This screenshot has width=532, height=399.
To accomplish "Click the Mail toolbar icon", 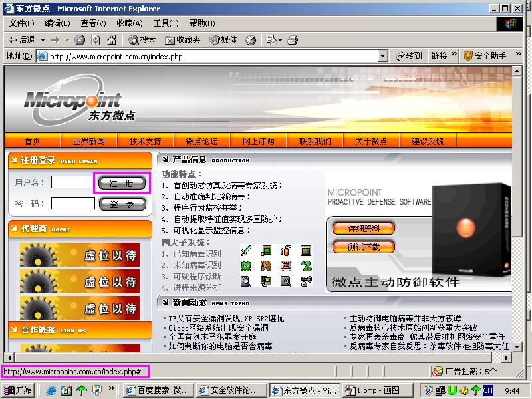I will pyautogui.click(x=272, y=40).
